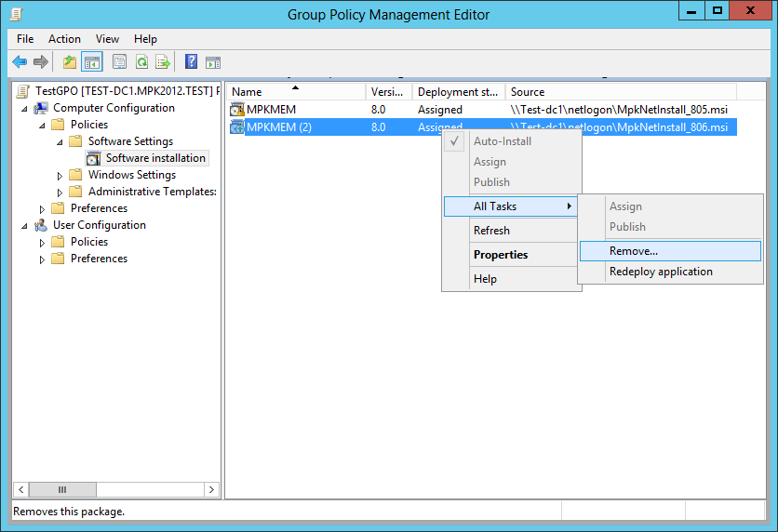Open the Help toolbar question mark icon
778x532 pixels.
point(191,62)
